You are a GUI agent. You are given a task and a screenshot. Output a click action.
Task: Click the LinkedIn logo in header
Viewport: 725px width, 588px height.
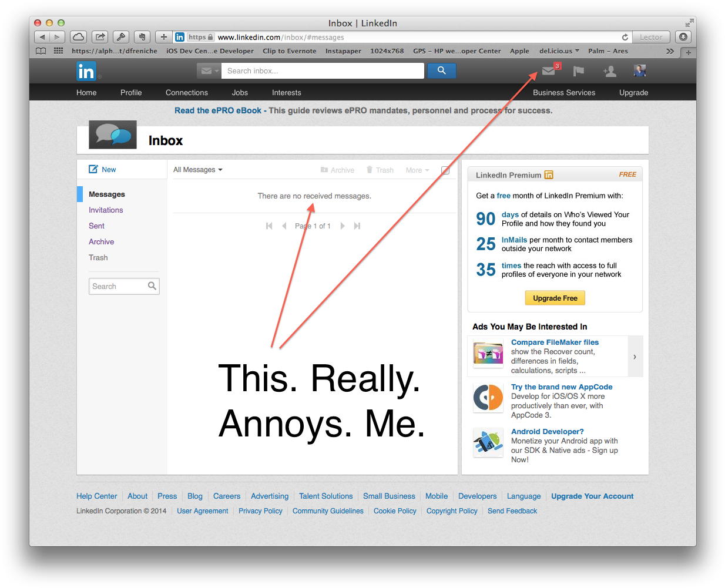86,71
